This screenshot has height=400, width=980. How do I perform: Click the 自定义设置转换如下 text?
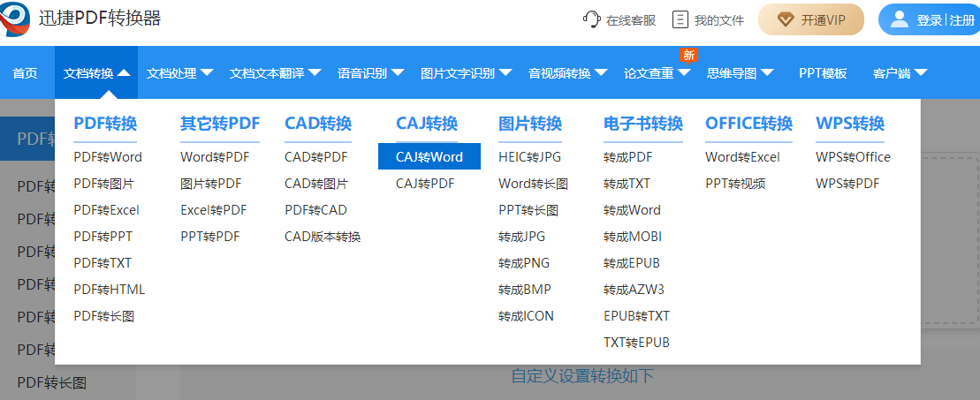coord(582,375)
